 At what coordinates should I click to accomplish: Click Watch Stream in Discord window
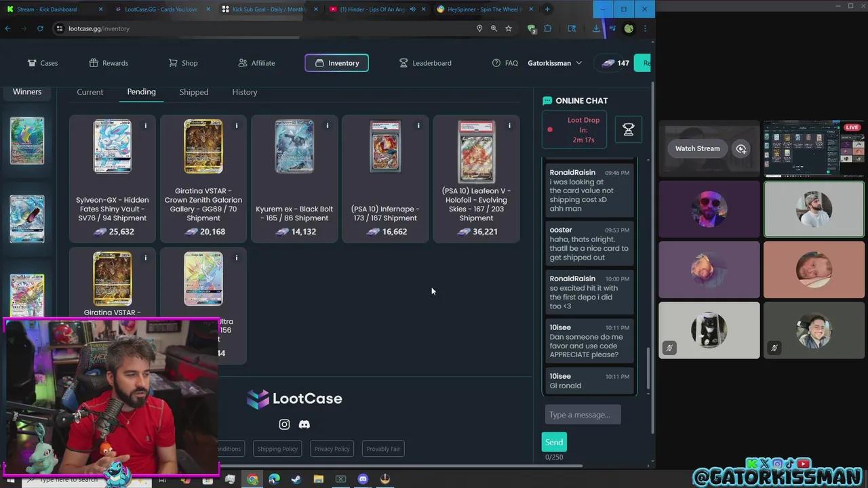(x=697, y=148)
